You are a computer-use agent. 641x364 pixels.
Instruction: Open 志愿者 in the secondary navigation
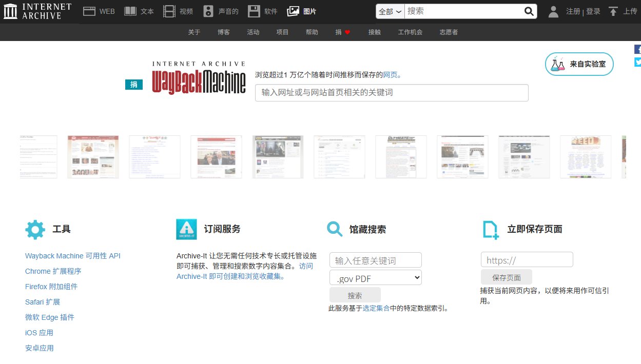click(x=449, y=32)
